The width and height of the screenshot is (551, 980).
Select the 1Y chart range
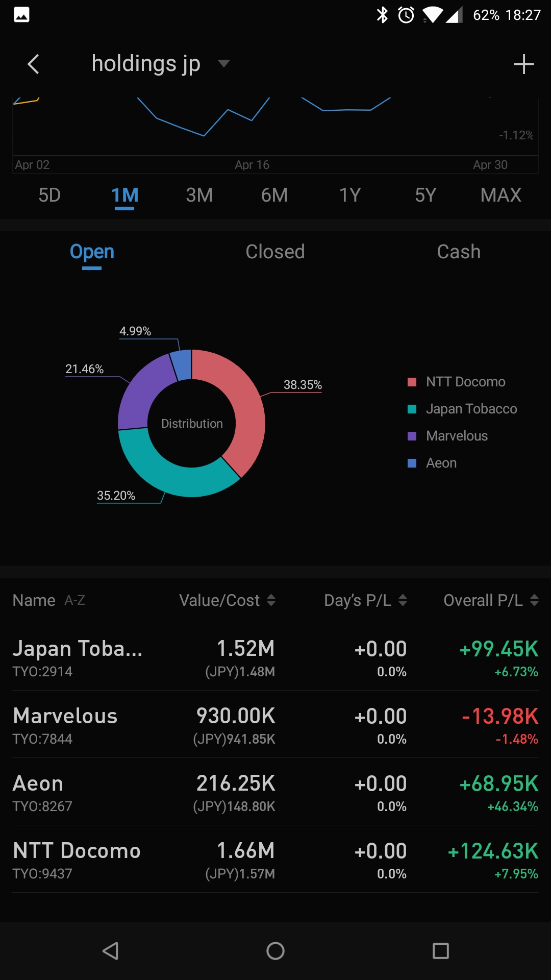click(x=350, y=195)
